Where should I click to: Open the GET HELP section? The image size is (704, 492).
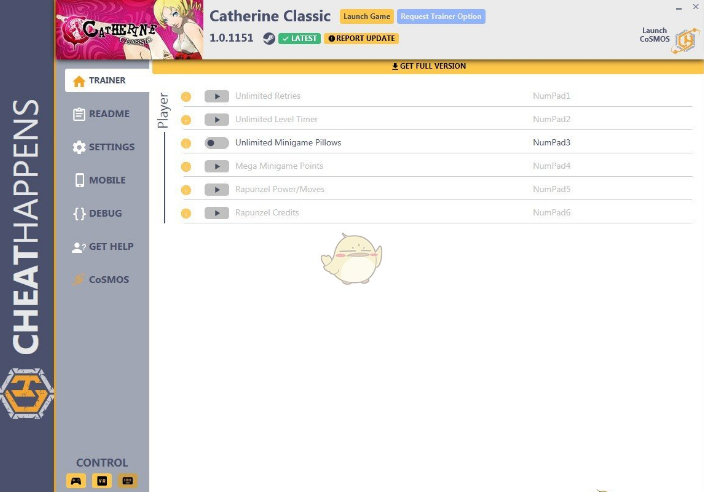103,246
